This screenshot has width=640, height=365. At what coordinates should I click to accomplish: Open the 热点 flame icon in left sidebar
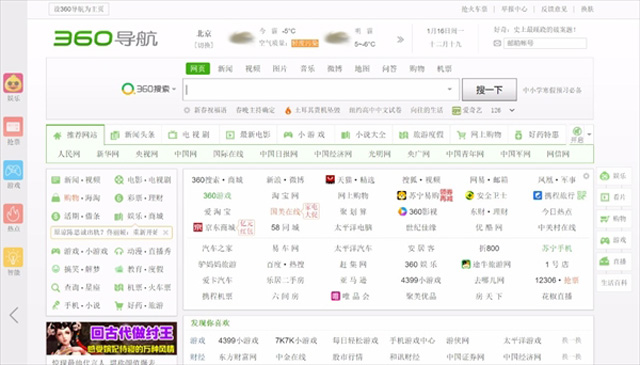(x=13, y=214)
